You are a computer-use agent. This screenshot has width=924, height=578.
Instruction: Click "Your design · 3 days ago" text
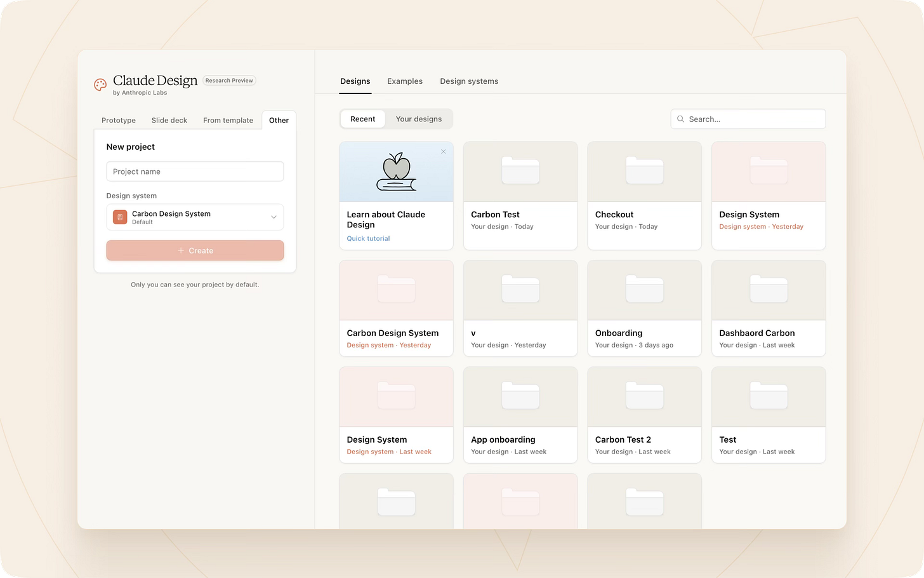pos(634,345)
